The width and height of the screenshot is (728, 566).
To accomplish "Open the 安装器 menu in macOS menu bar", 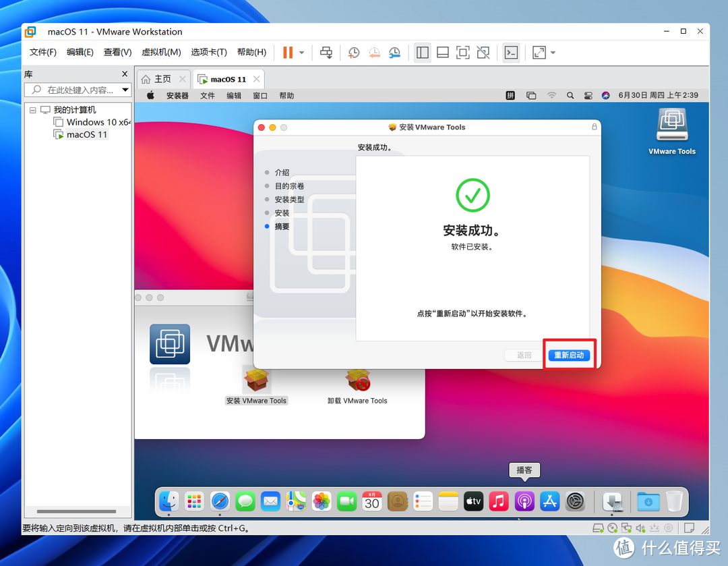I will click(177, 96).
